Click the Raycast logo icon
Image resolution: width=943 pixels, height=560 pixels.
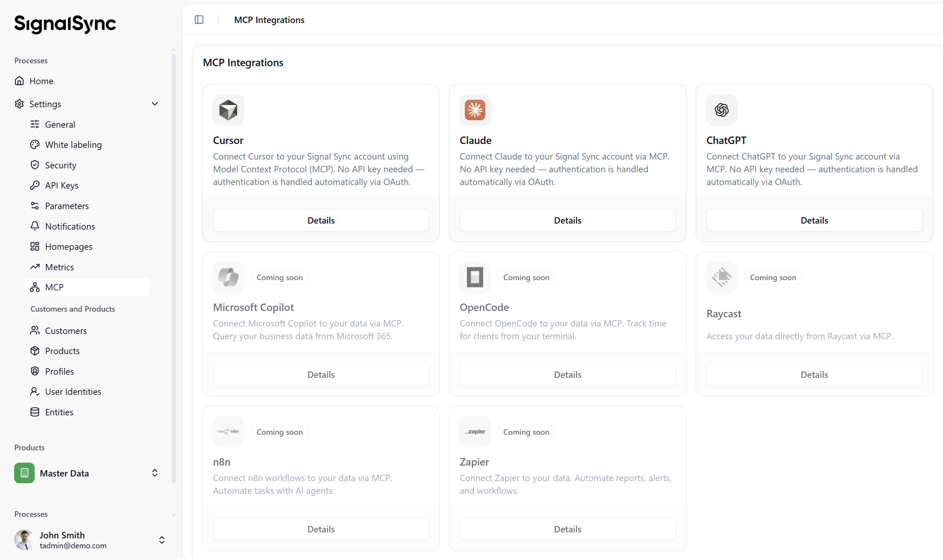tap(721, 277)
